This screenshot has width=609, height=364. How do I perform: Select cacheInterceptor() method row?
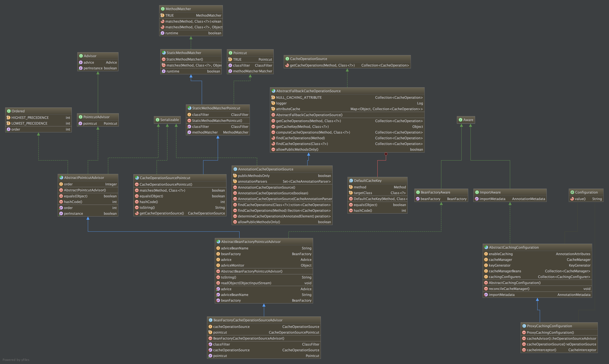coord(559,350)
